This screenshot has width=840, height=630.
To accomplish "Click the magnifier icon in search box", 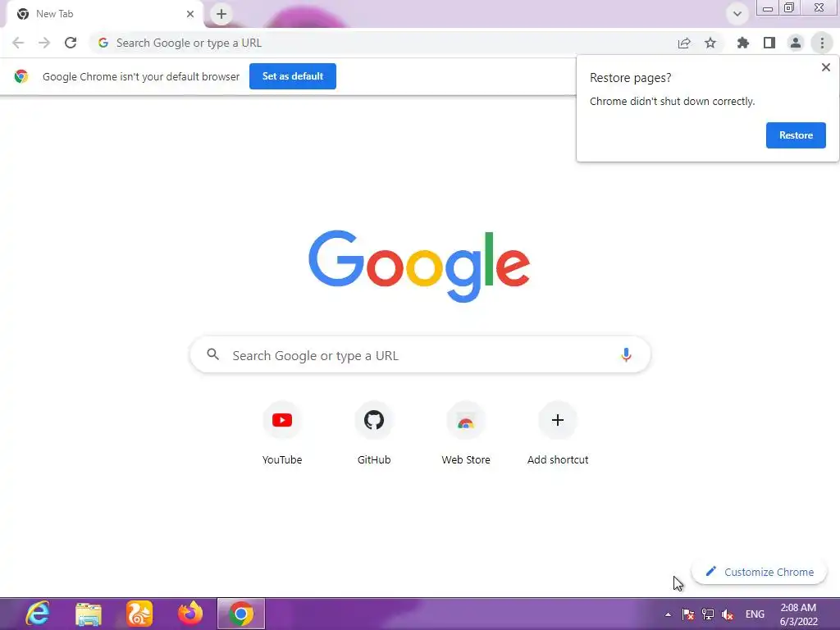I will 213,354.
